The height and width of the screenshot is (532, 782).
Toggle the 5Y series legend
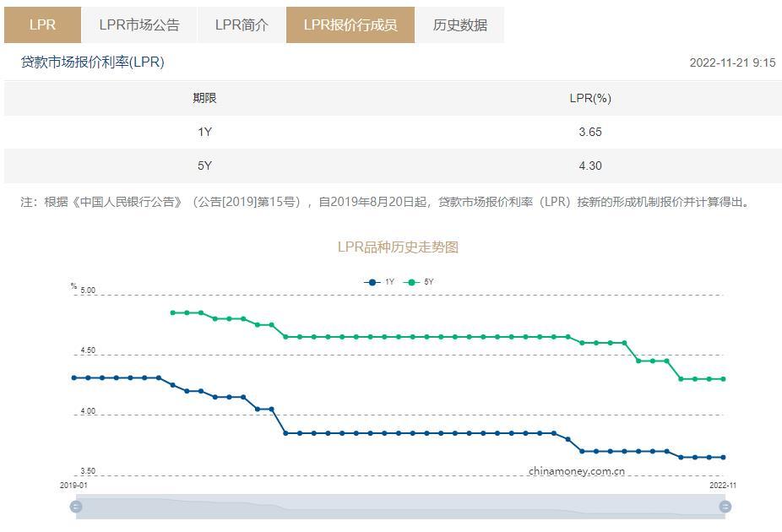tap(418, 282)
